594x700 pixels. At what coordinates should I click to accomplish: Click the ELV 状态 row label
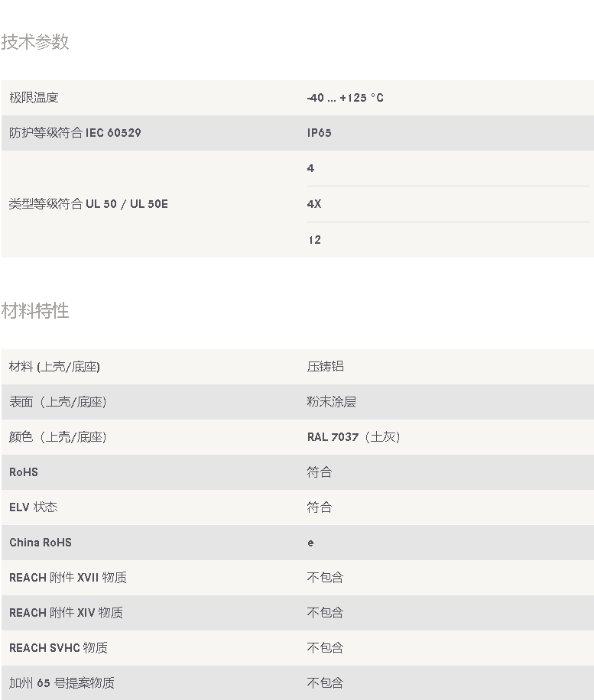click(x=33, y=507)
